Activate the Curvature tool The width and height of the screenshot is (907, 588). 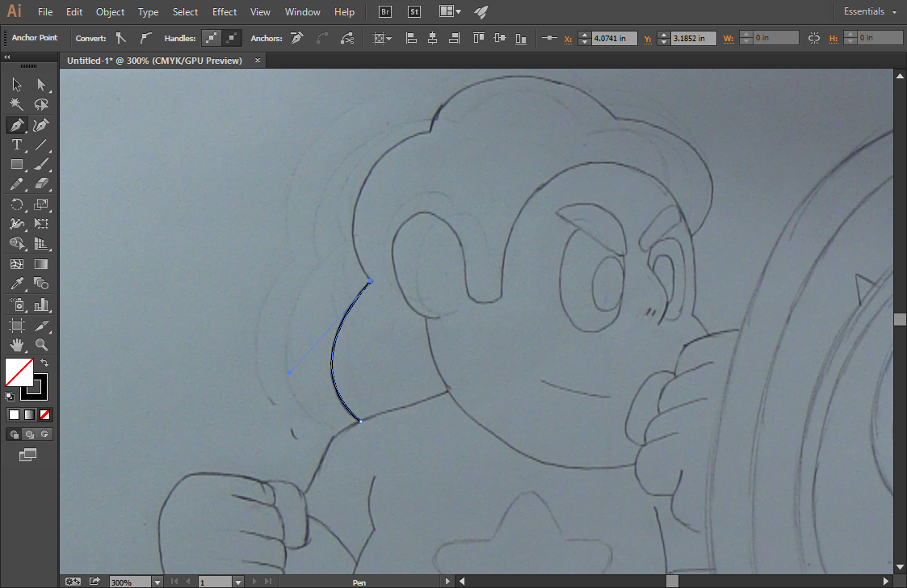[41, 124]
